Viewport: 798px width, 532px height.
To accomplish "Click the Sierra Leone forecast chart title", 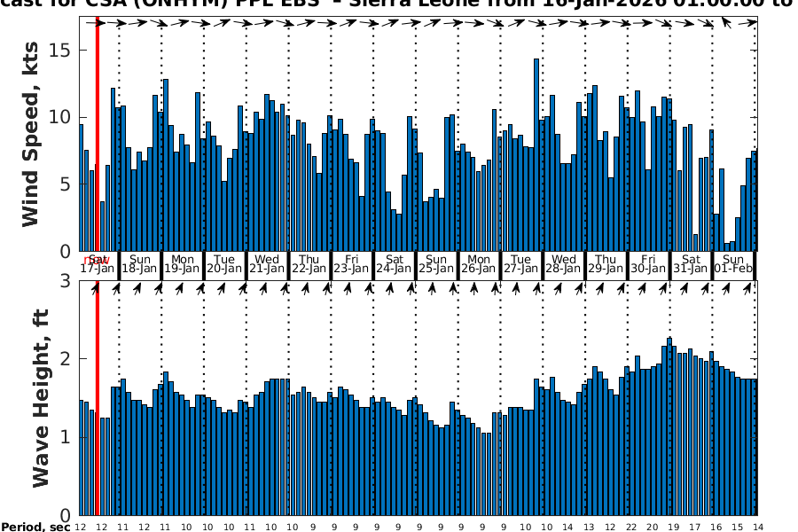I will point(399,5).
